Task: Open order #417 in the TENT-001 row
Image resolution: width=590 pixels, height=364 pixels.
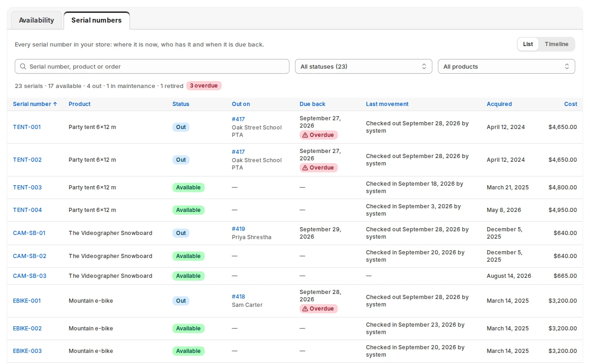Action: [x=238, y=119]
